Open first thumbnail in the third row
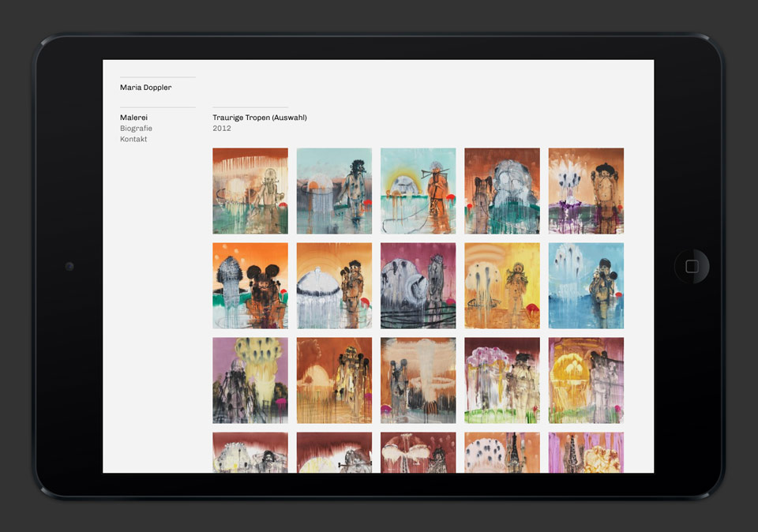 (x=250, y=380)
